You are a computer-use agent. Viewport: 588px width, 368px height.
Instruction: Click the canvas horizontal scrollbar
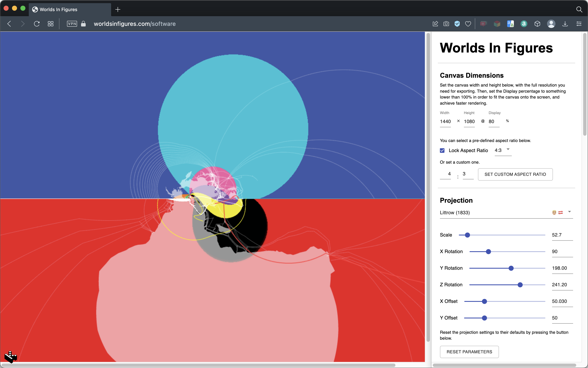point(198,365)
